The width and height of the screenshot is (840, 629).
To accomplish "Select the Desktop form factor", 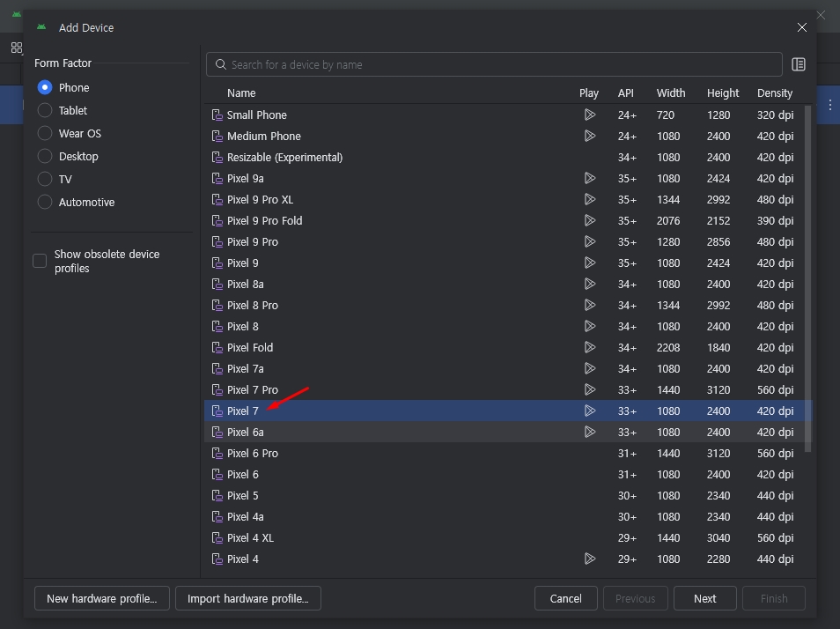I will pos(45,157).
